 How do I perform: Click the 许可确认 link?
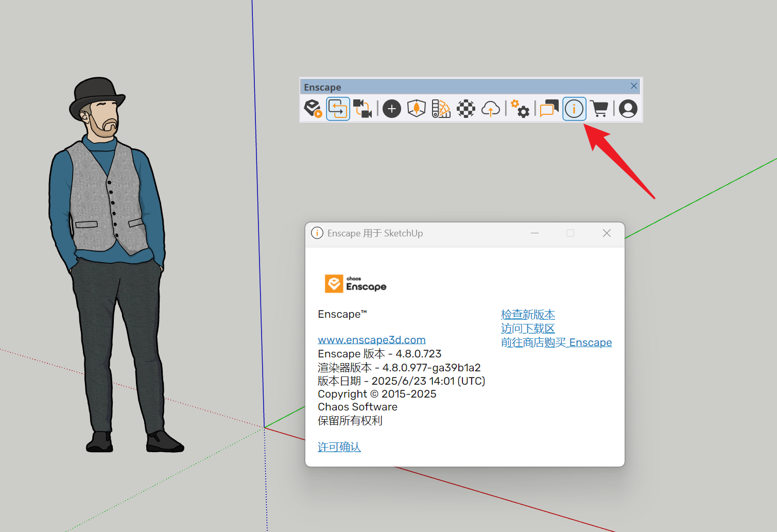[x=339, y=447]
